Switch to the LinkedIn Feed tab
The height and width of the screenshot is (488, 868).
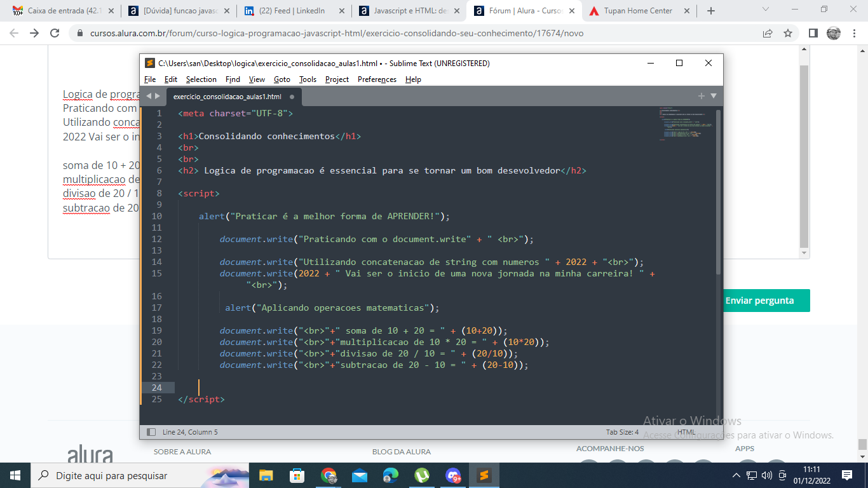click(x=294, y=11)
